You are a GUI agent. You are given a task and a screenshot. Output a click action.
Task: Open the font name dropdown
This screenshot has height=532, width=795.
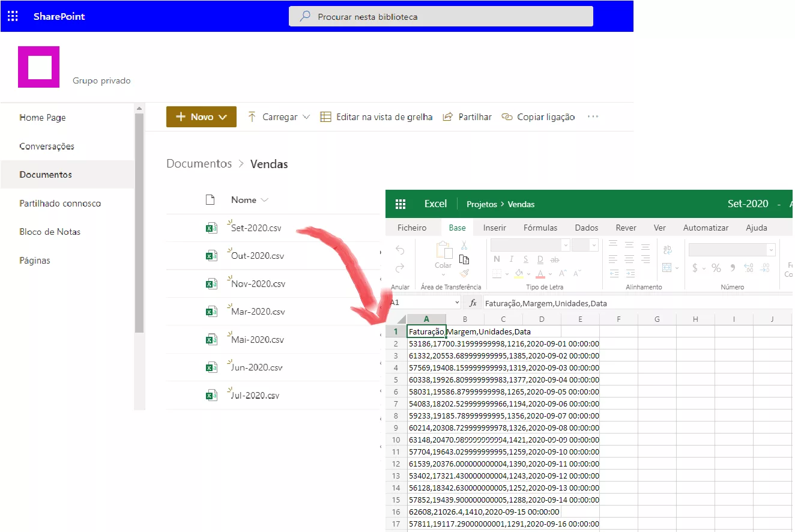coord(565,245)
